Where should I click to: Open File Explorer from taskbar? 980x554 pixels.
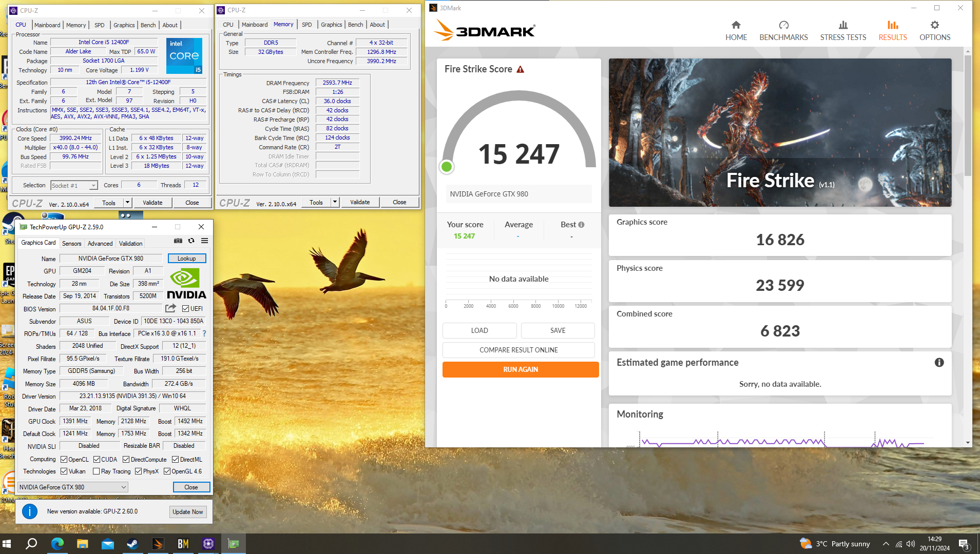[82, 544]
